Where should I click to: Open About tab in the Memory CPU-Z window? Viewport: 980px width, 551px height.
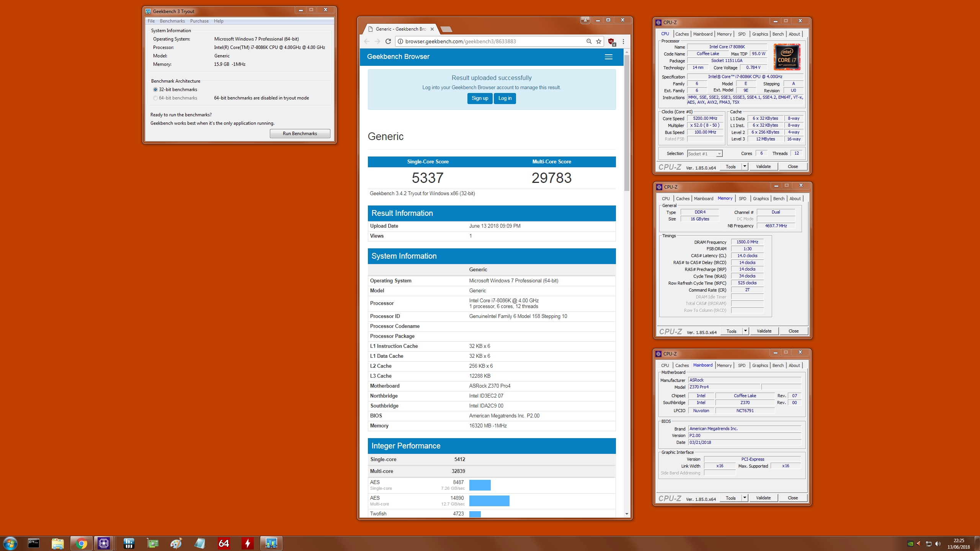pyautogui.click(x=795, y=199)
